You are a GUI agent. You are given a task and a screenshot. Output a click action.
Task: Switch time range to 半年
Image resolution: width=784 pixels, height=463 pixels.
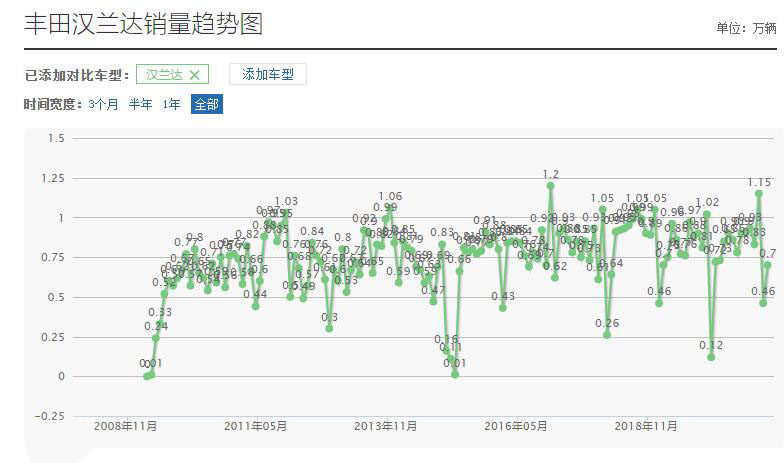click(140, 104)
